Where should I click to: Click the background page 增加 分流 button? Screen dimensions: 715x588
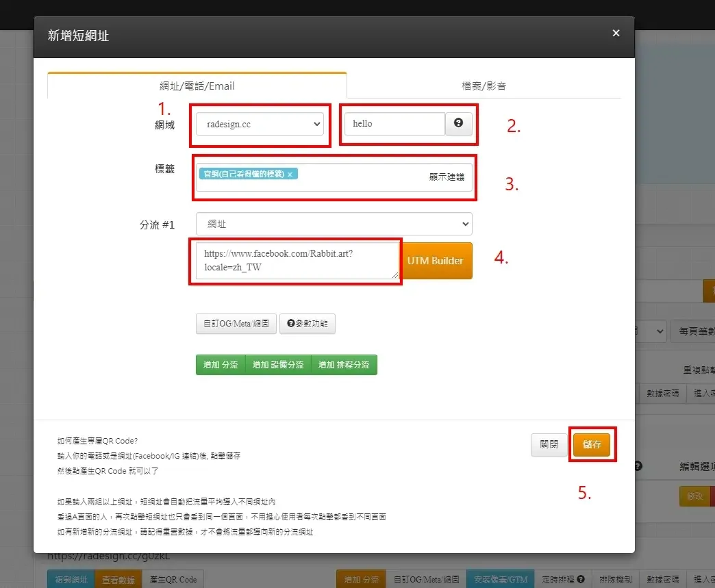(361, 579)
